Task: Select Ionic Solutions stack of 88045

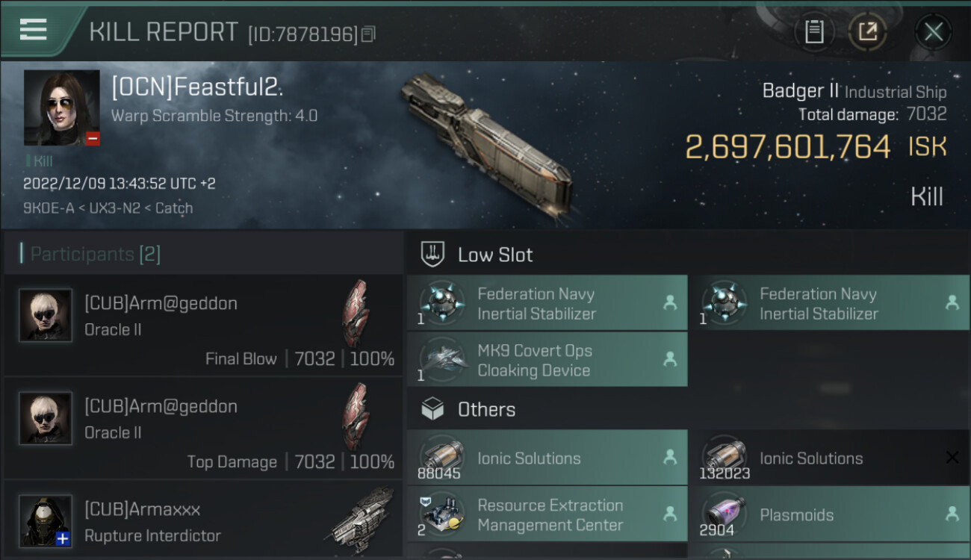Action: pyautogui.click(x=547, y=458)
